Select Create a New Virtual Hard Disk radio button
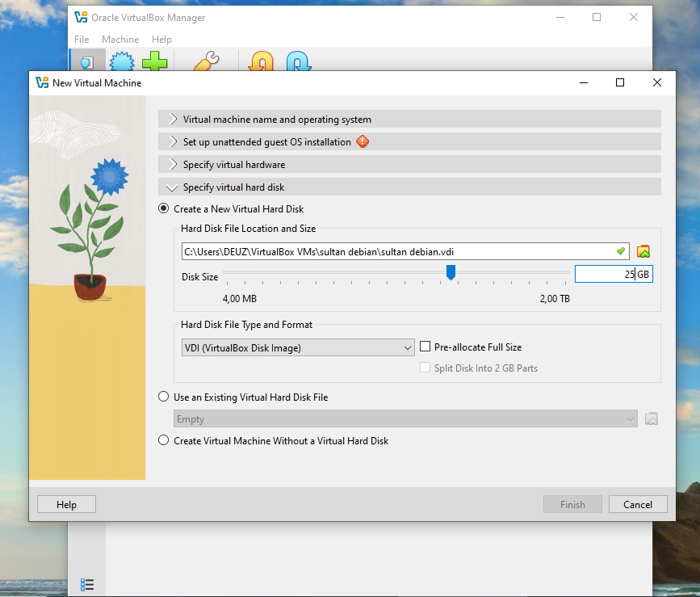This screenshot has height=597, width=700. [x=163, y=208]
